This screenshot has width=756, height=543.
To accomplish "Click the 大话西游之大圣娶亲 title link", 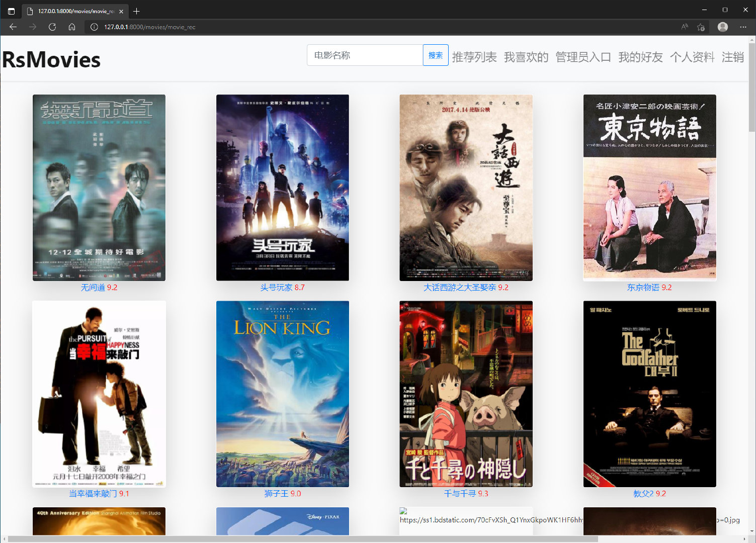I will point(460,288).
